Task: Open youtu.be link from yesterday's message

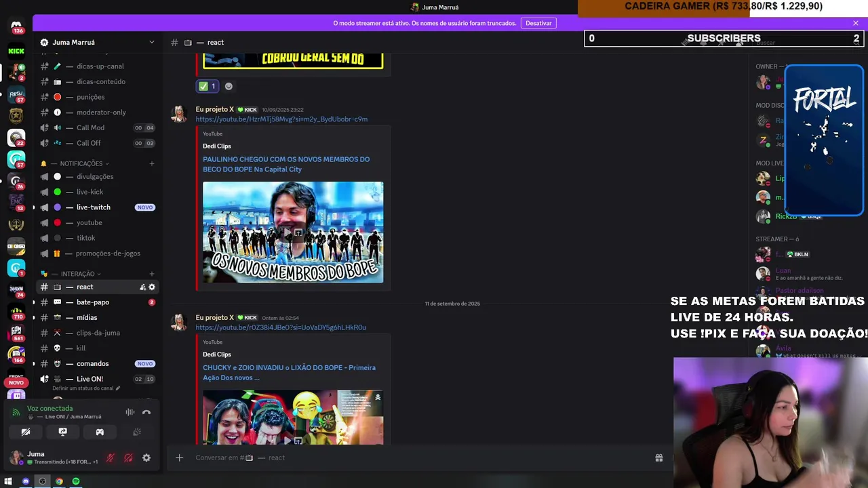Action: click(281, 327)
